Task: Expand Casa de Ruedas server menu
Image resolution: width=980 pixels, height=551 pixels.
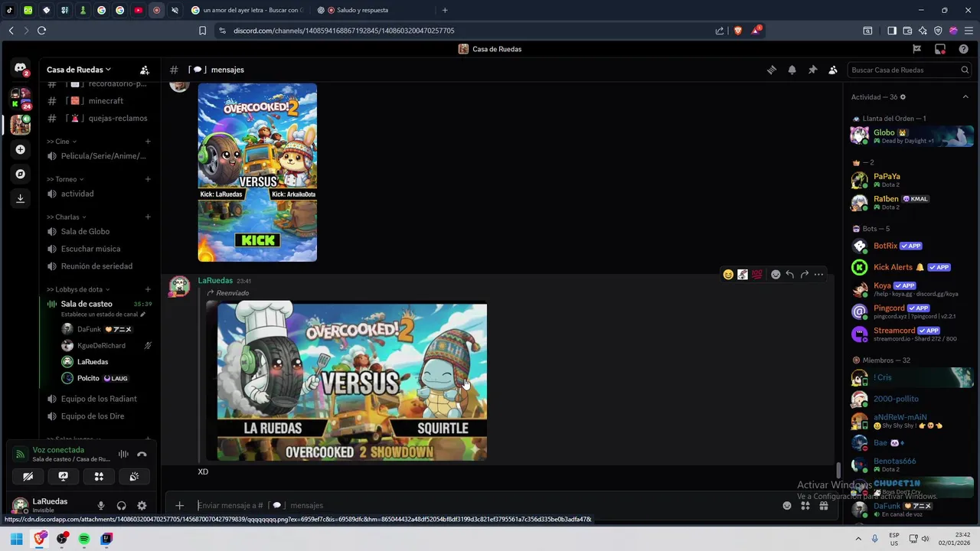Action: click(79, 70)
